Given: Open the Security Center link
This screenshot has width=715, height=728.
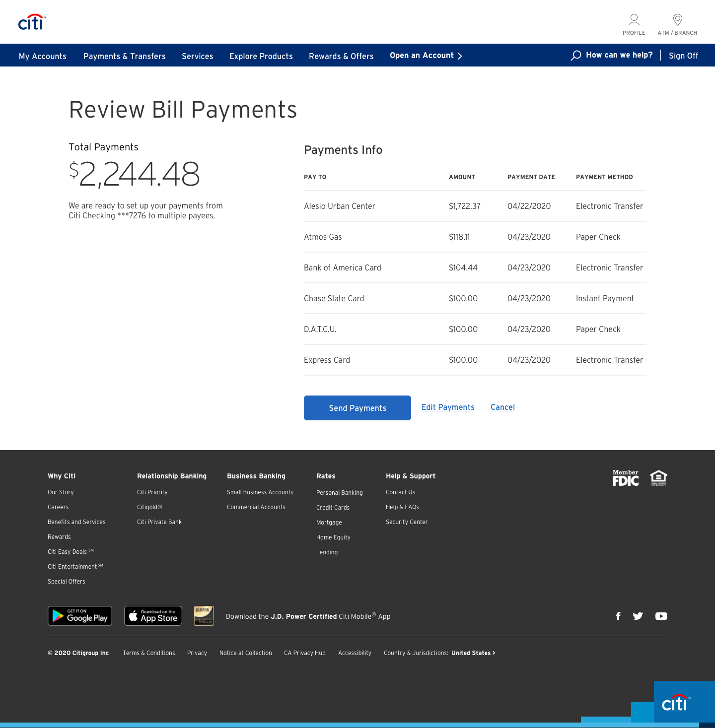Looking at the screenshot, I should tap(407, 522).
